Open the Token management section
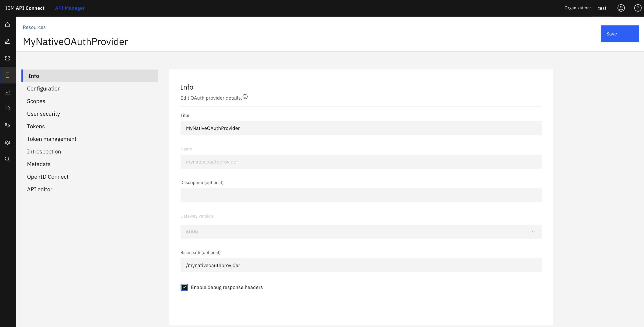This screenshot has height=327, width=644. pyautogui.click(x=52, y=139)
